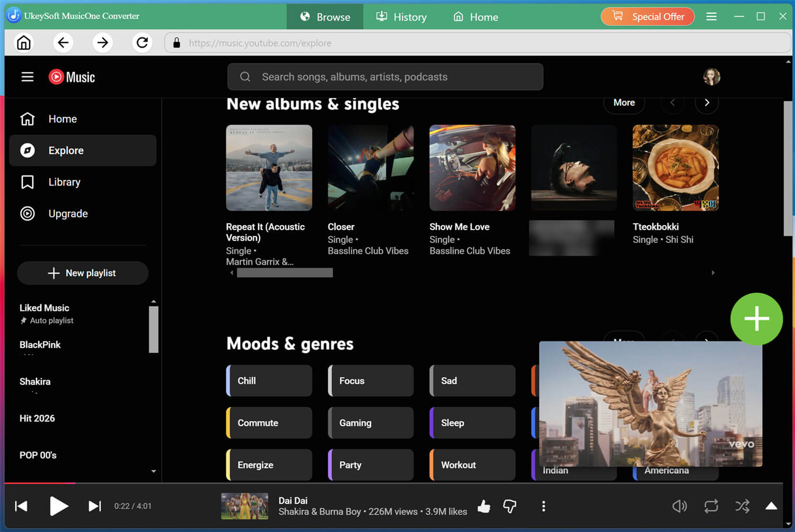Toggle the repeat mode icon
This screenshot has height=532, width=795.
tap(711, 506)
